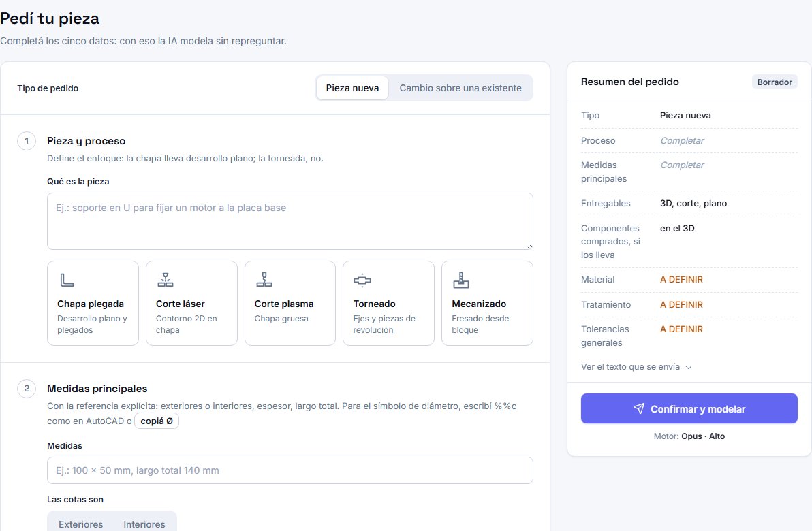Viewport: 812px width, 531px height.
Task: Click A DEFINIR value for Tratamiento
Action: (x=681, y=304)
